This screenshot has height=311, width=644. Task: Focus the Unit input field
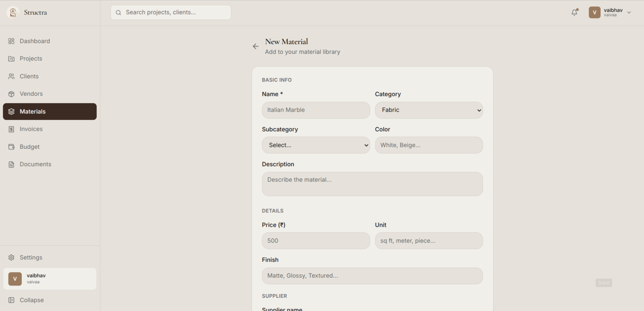pyautogui.click(x=429, y=241)
